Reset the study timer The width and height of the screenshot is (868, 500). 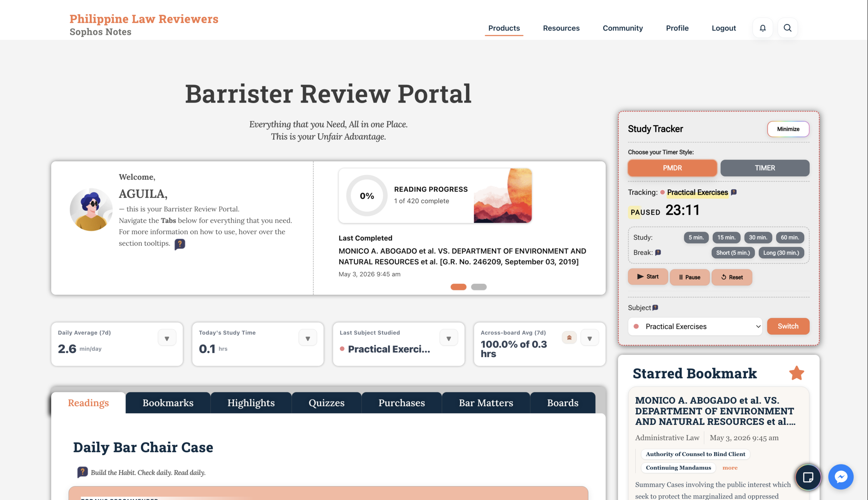click(x=732, y=277)
